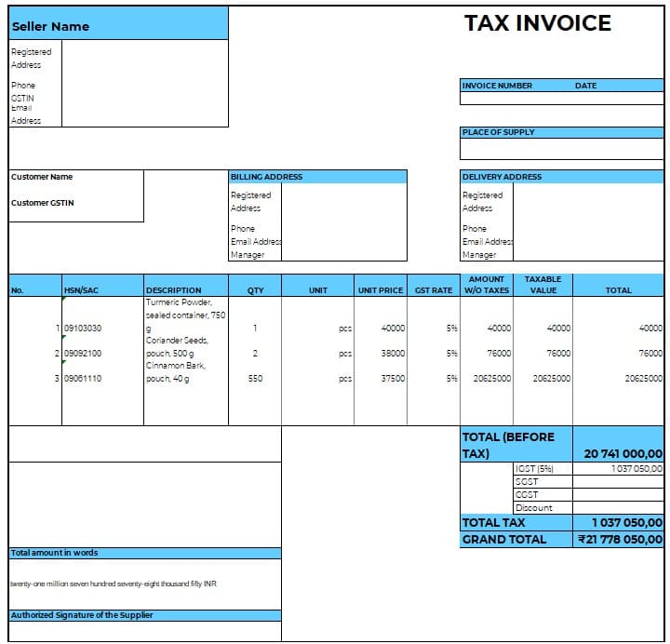Image resolution: width=670 pixels, height=644 pixels.
Task: Click the GRAND TOTAL label
Action: [504, 539]
